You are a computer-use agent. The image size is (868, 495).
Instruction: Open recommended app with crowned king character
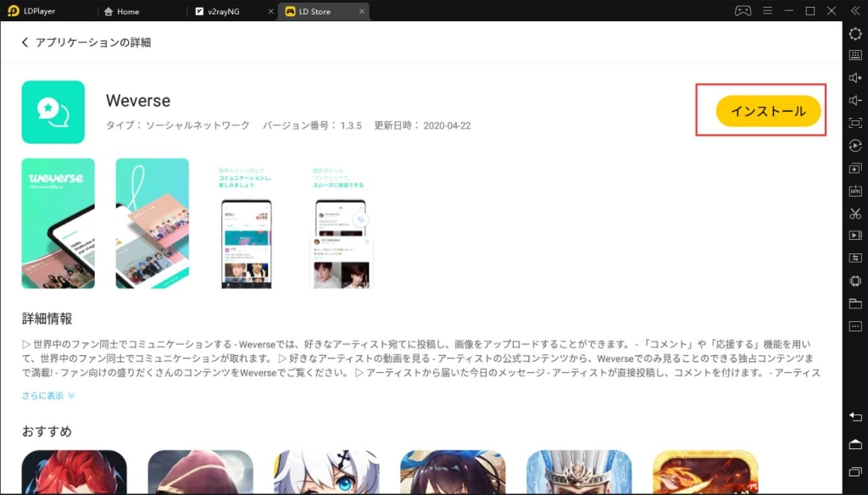click(579, 472)
